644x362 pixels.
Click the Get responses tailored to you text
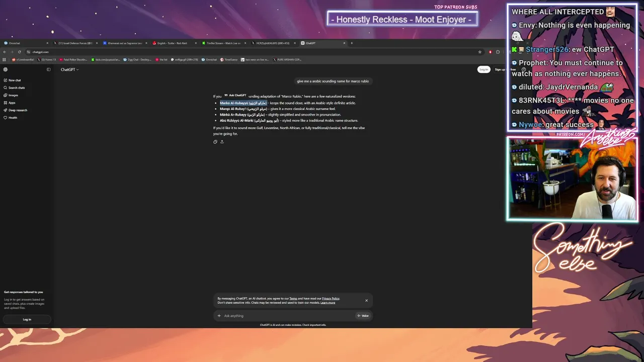tap(24, 292)
